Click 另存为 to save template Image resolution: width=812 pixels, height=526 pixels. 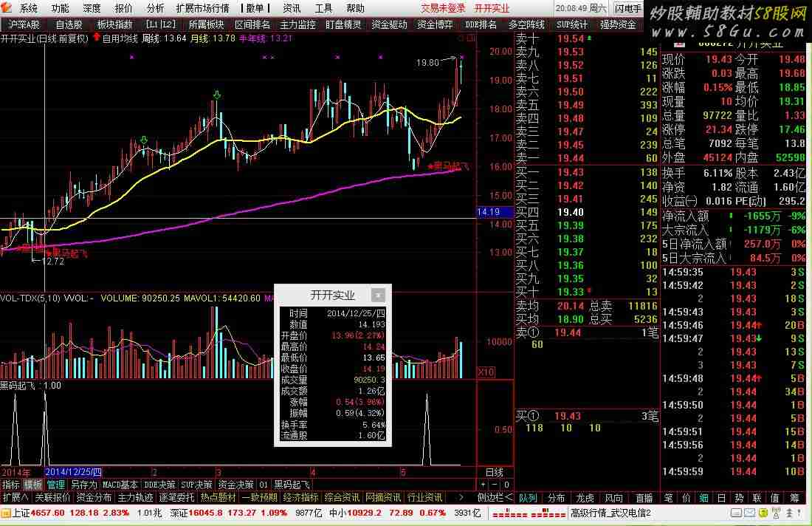tap(84, 485)
